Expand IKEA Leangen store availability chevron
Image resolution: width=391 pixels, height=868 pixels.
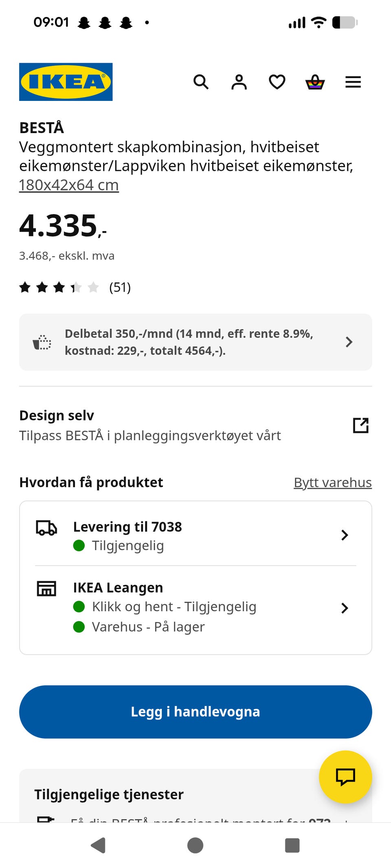345,608
